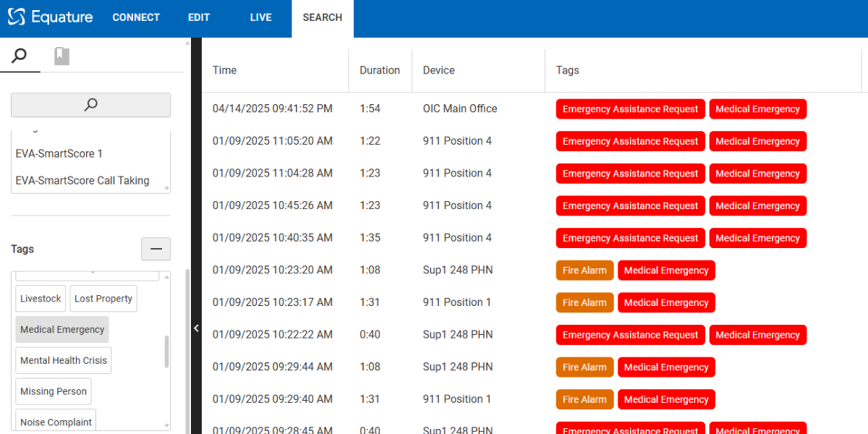
Task: Open the LIVE tab
Action: point(260,17)
